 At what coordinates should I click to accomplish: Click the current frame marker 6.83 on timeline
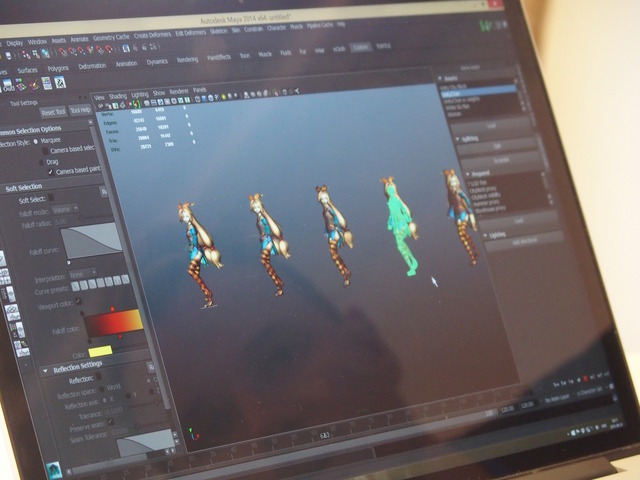click(x=324, y=436)
